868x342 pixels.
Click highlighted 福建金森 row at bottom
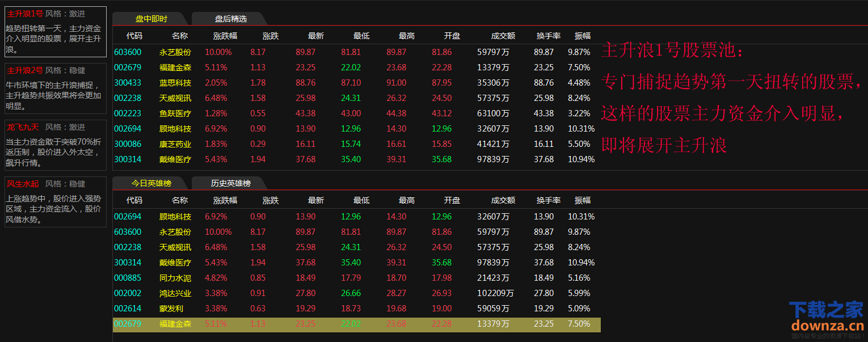pos(175,324)
